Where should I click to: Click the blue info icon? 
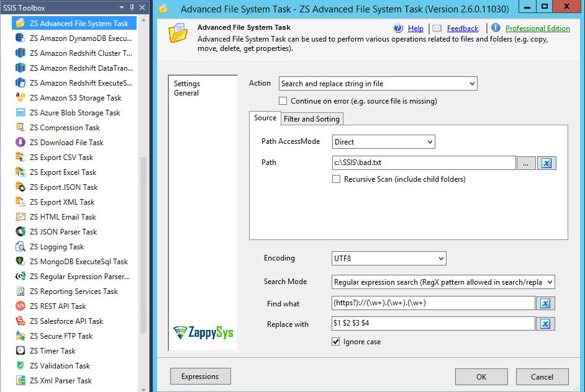pos(496,27)
